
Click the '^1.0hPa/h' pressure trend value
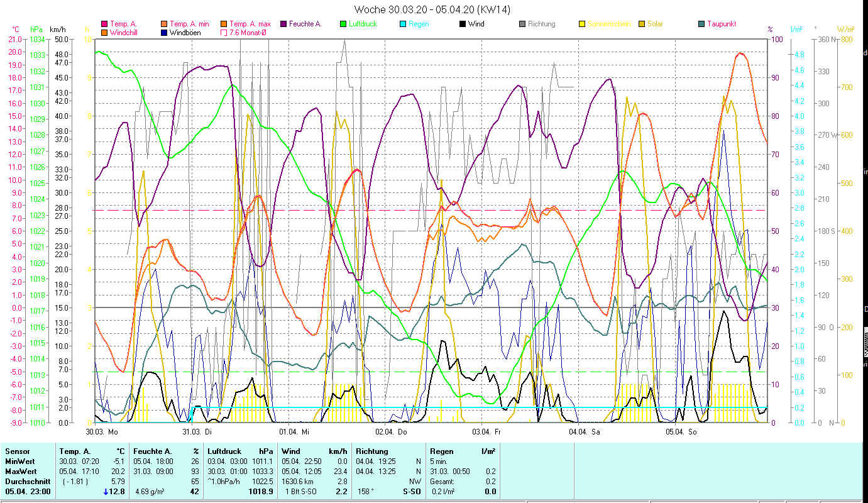[225, 482]
